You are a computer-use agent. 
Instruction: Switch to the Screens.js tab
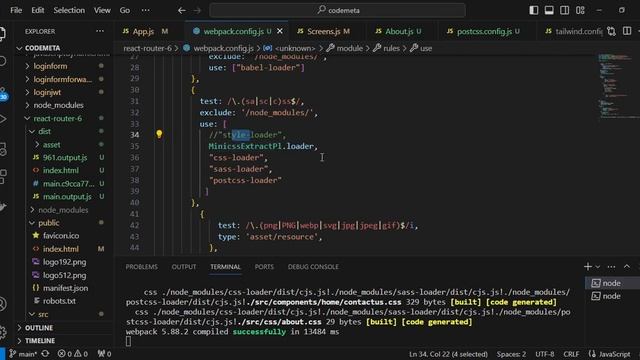pos(323,31)
